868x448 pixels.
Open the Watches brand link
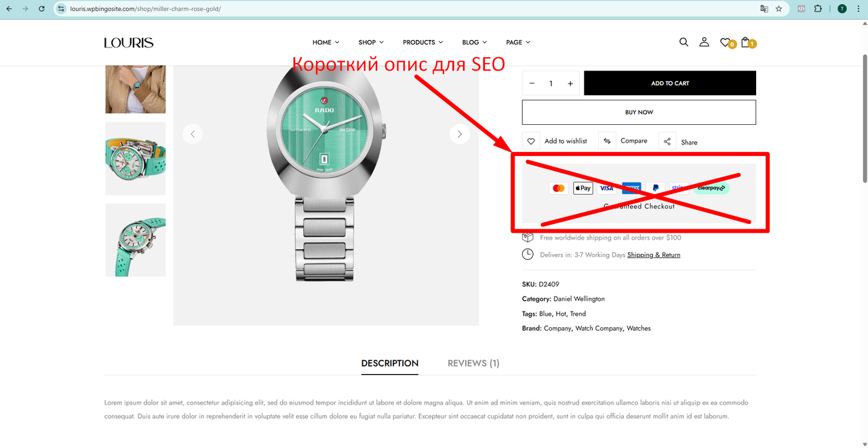click(x=639, y=329)
